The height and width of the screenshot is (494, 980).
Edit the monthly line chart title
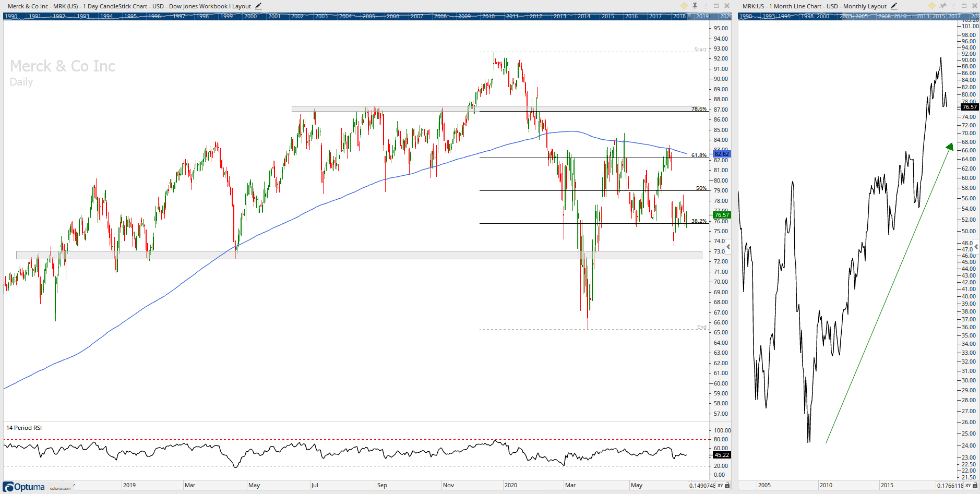tap(894, 6)
